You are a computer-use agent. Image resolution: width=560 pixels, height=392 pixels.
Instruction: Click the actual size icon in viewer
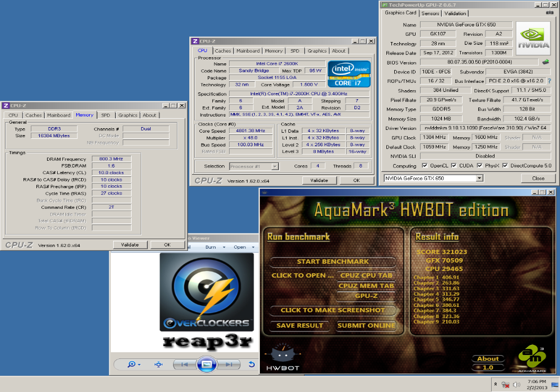coord(158,364)
